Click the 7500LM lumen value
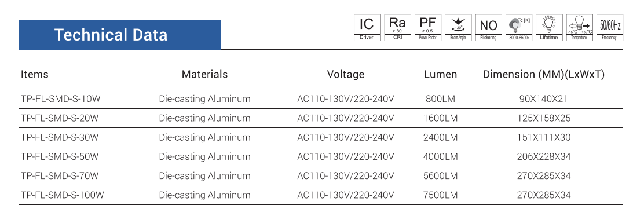 click(x=440, y=195)
